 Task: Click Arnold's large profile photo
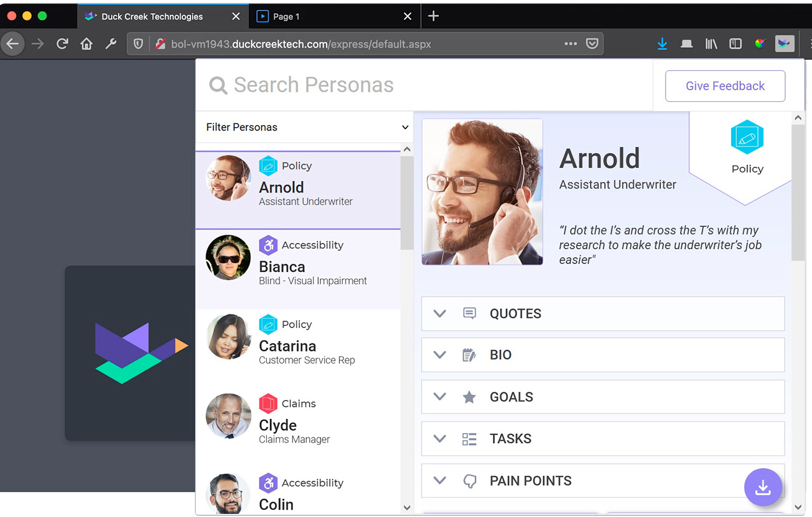[x=482, y=192]
